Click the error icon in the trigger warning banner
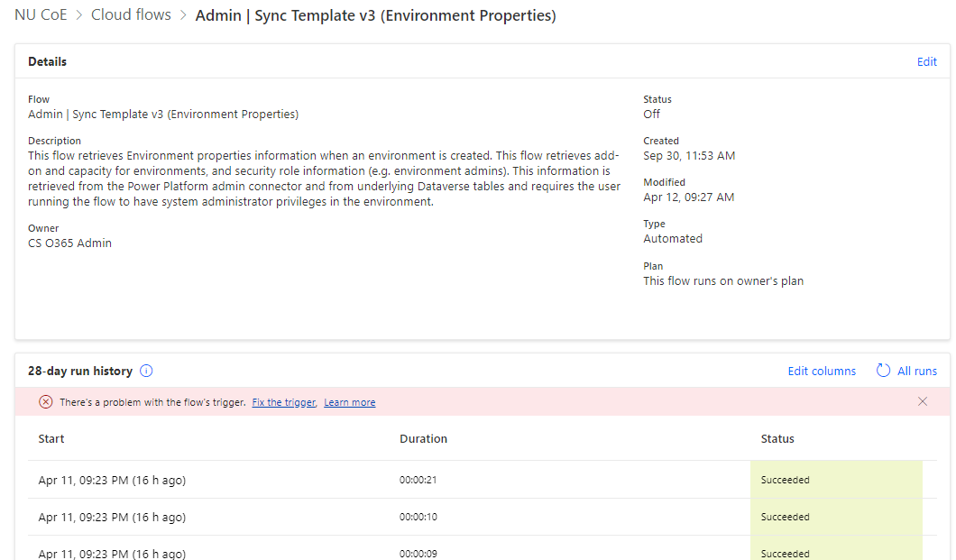Image resolution: width=956 pixels, height=560 pixels. [45, 401]
